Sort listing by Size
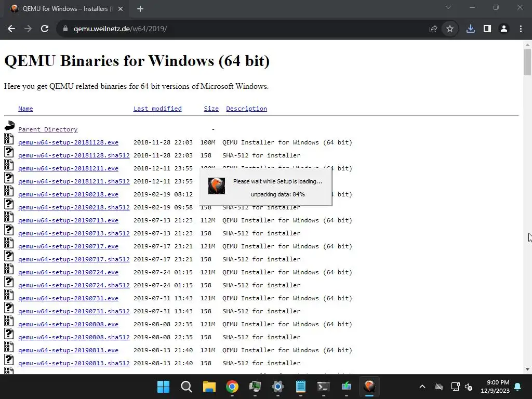Image resolution: width=532 pixels, height=399 pixels. pyautogui.click(x=211, y=109)
